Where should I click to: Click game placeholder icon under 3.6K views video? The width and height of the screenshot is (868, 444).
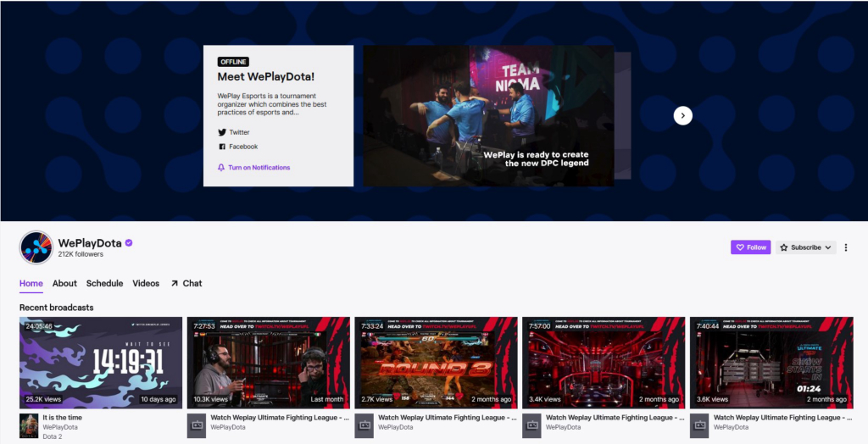tap(699, 425)
